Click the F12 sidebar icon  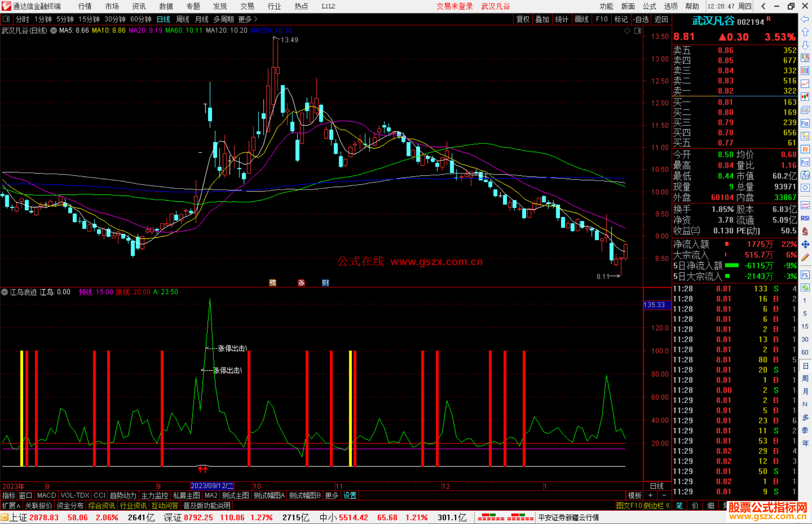click(805, 162)
